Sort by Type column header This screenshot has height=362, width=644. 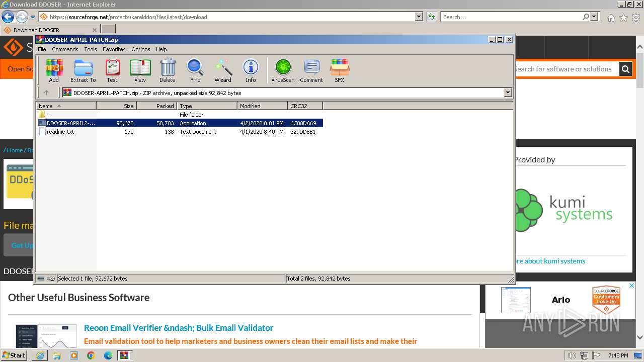[207, 106]
